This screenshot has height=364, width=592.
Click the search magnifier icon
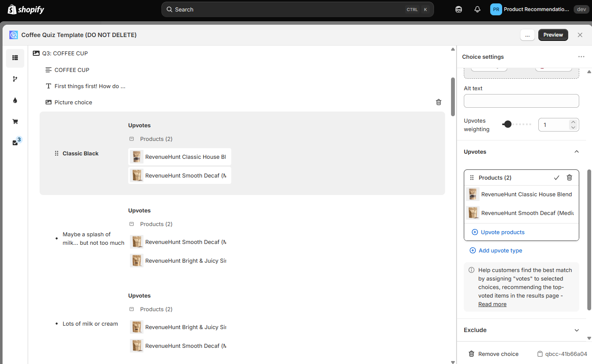pyautogui.click(x=169, y=9)
